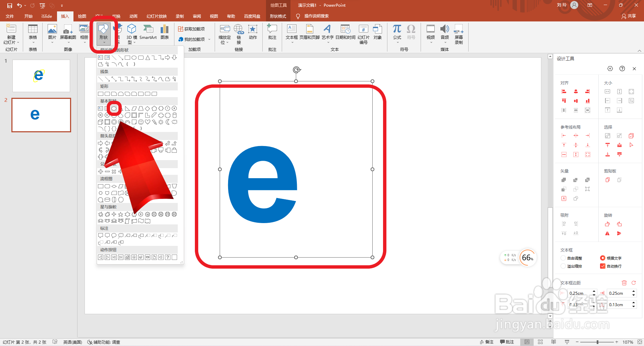
Task: Open the 文件 File menu
Action: 10,16
